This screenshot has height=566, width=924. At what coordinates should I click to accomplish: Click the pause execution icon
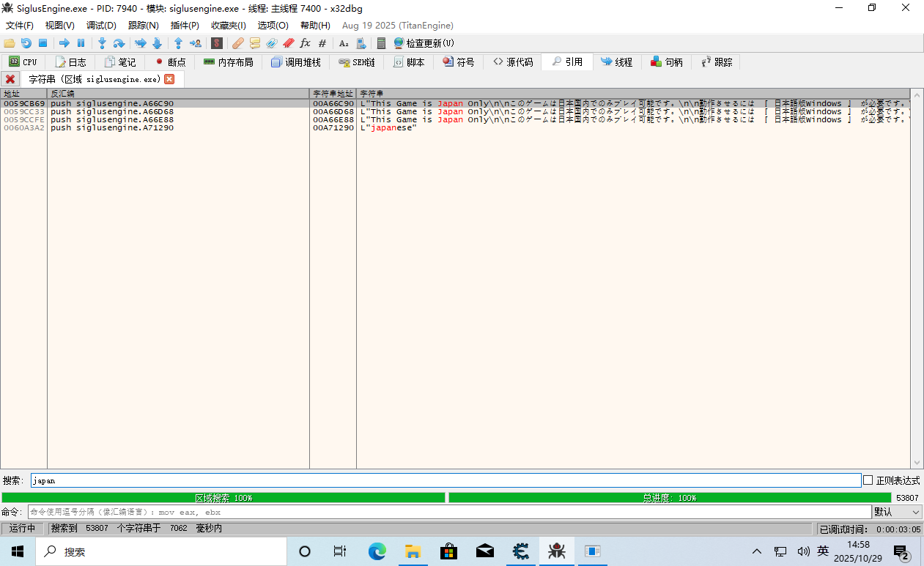(81, 43)
